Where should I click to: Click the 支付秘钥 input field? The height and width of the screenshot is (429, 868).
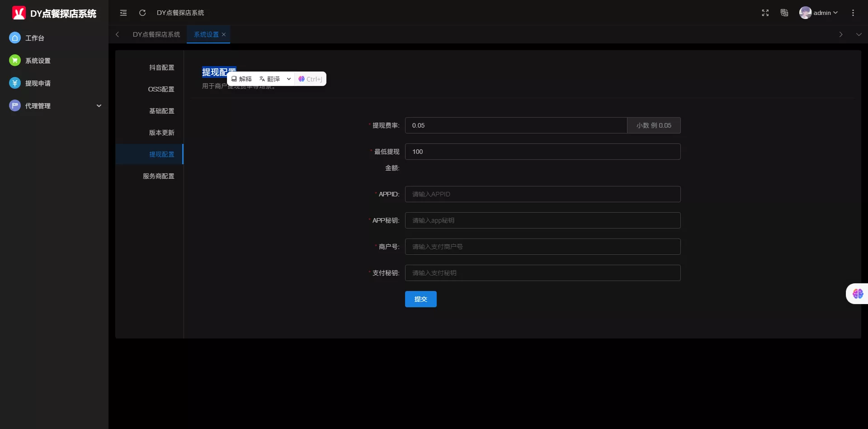pos(542,273)
